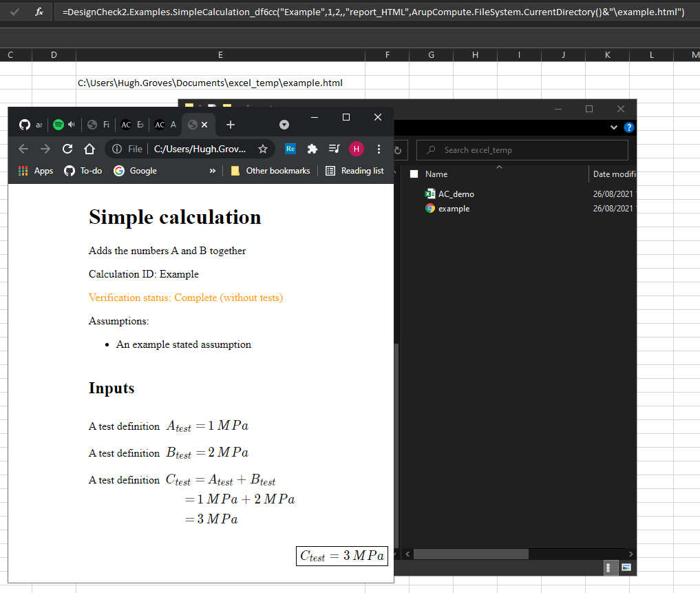This screenshot has width=700, height=593.
Task: Click the boxed Ctest = 3 MPa result
Action: point(342,556)
